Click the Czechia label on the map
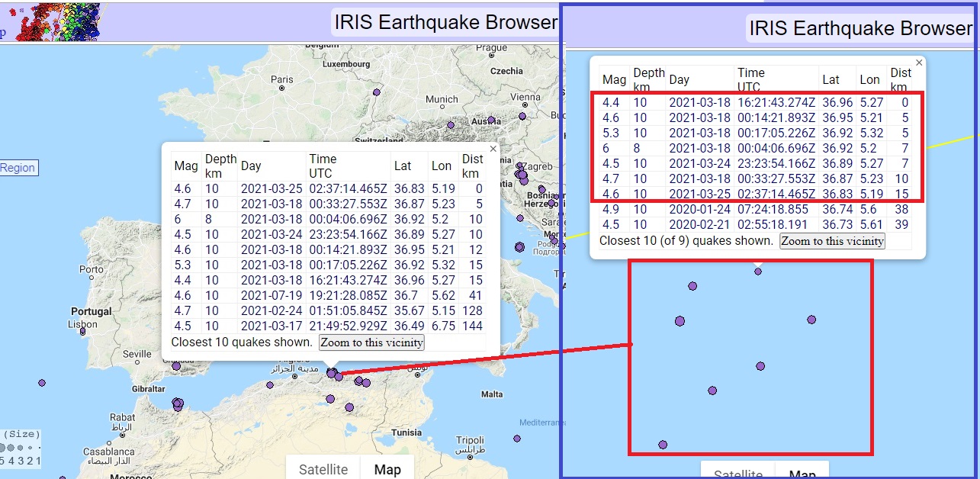This screenshot has height=479, width=980. [x=507, y=71]
